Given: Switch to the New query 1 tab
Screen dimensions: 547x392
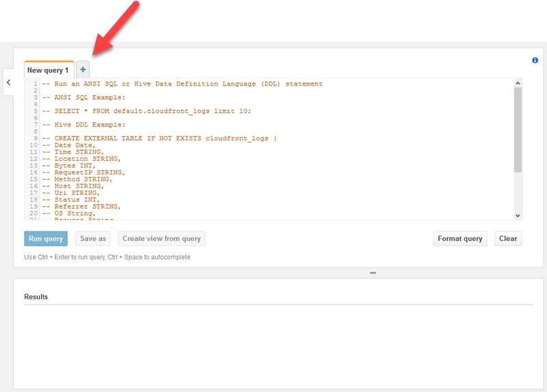Looking at the screenshot, I should point(48,70).
